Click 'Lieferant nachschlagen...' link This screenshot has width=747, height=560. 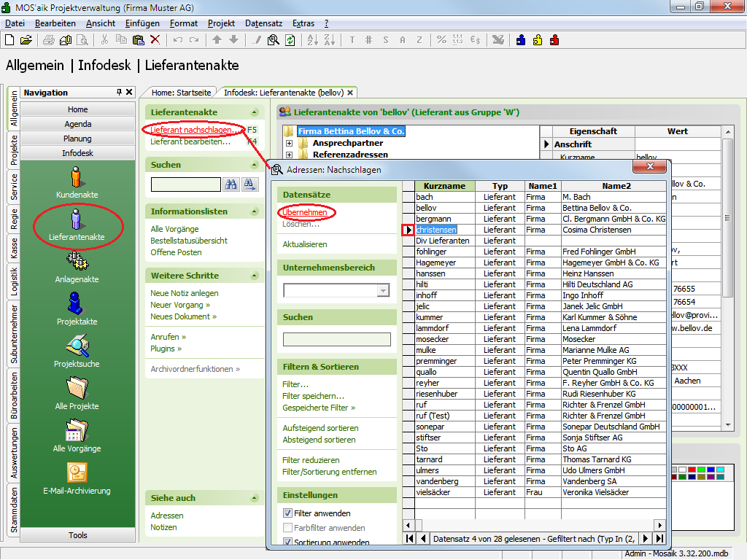tap(191, 130)
